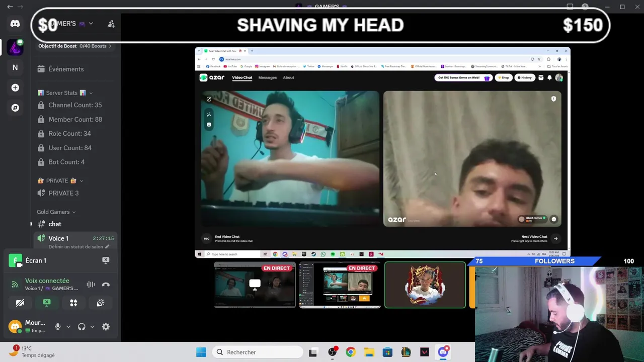Open Discover servers compass icon
The width and height of the screenshot is (644, 362).
click(15, 108)
